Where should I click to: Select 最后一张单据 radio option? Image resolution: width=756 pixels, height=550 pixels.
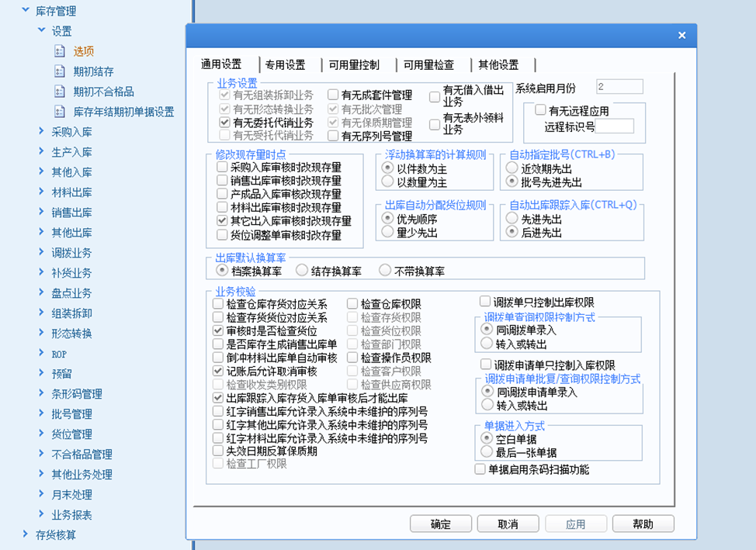click(x=487, y=452)
